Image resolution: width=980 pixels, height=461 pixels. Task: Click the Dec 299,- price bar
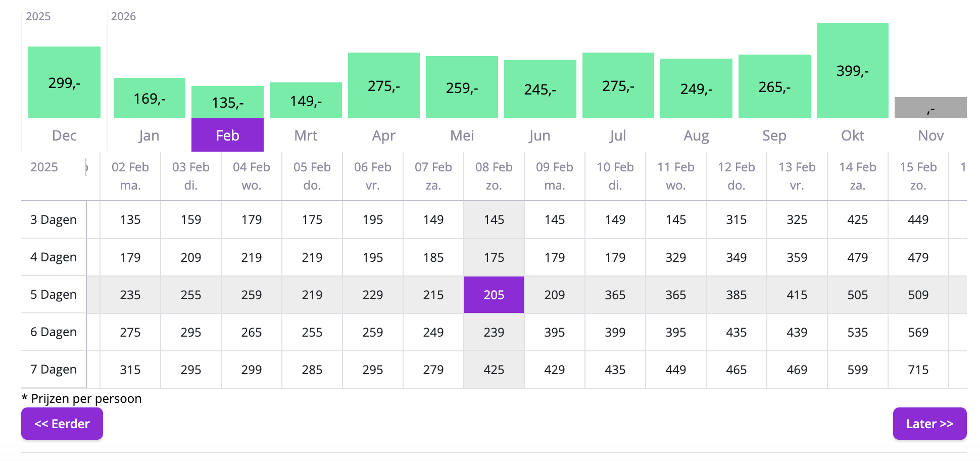pos(64,82)
